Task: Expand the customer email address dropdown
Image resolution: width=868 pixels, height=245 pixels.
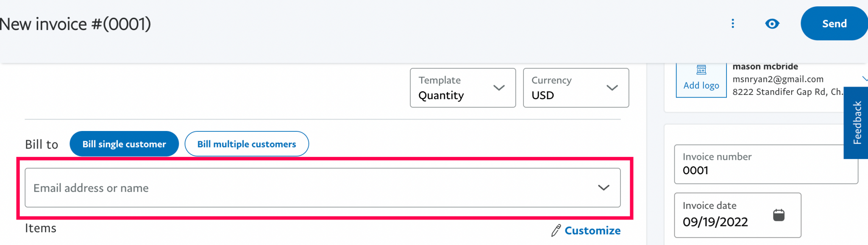Action: pyautogui.click(x=604, y=188)
